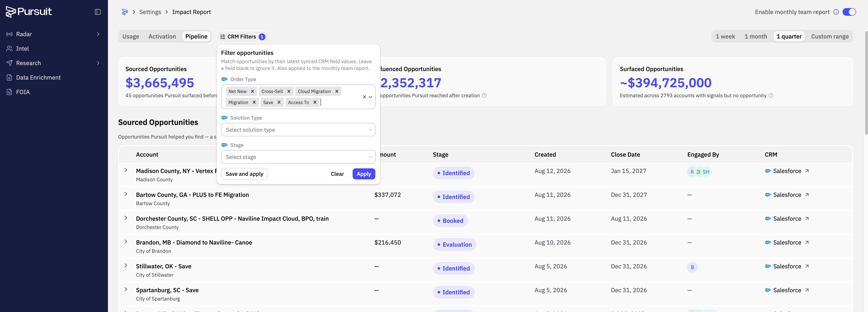Select the 1 week range
The width and height of the screenshot is (868, 312).
[725, 36]
